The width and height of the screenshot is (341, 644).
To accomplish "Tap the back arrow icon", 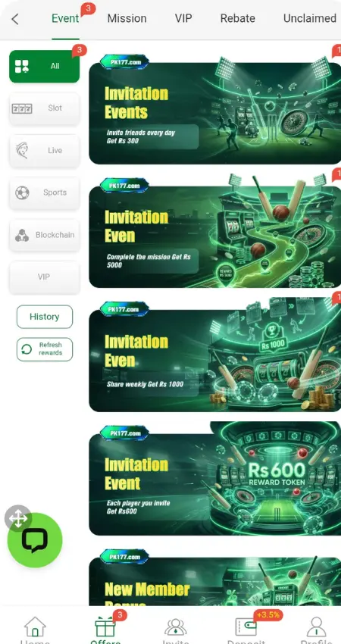I will pyautogui.click(x=15, y=19).
